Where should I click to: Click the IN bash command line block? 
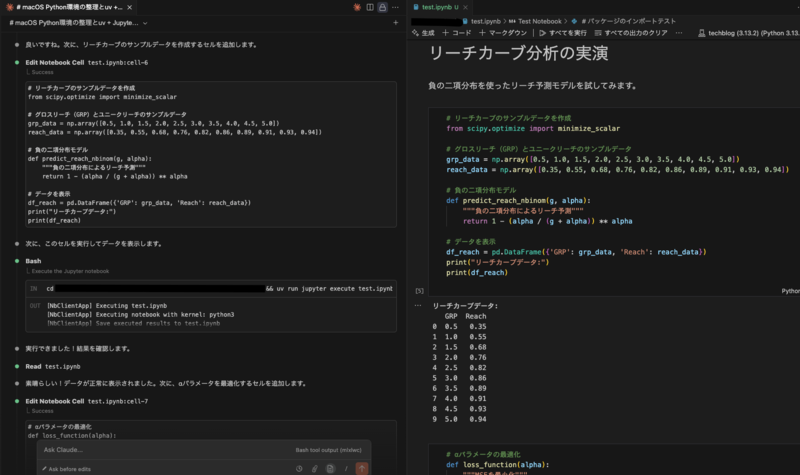pos(211,288)
